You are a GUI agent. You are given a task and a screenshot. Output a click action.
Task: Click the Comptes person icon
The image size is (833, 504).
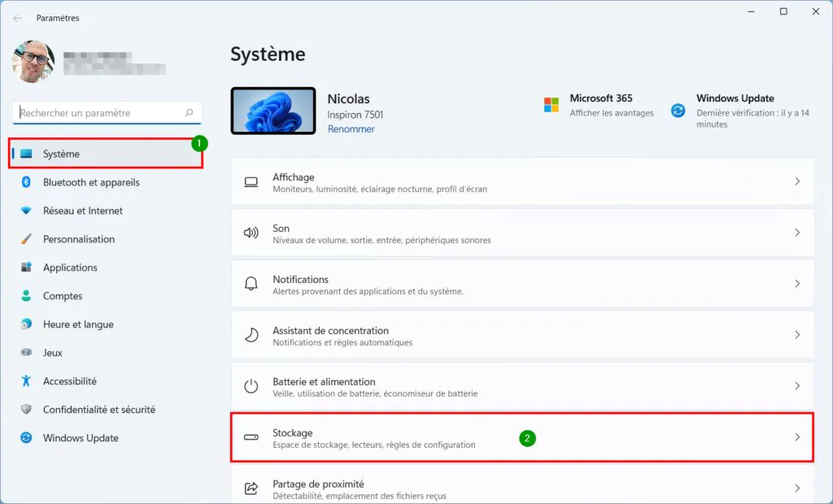[x=26, y=296]
